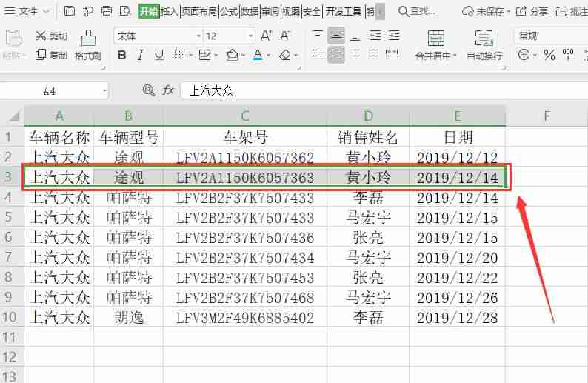The image size is (588, 383).
Task: Increase font size with A+ icon
Action: 267,36
